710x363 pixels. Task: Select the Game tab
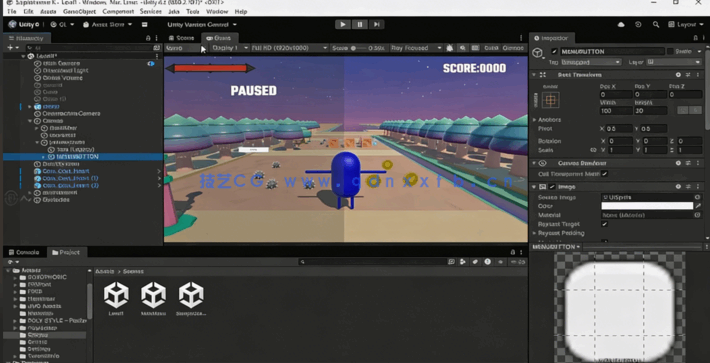click(219, 38)
